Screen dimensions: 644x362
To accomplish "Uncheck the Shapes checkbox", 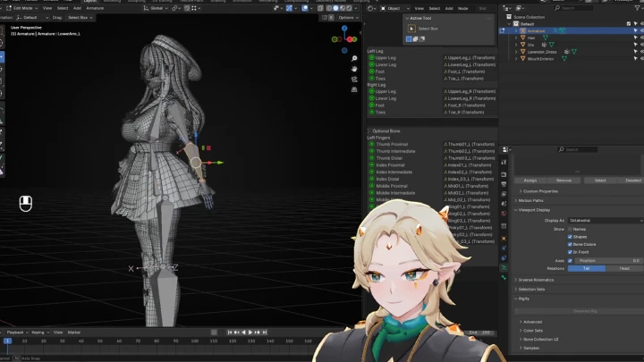I will (570, 237).
